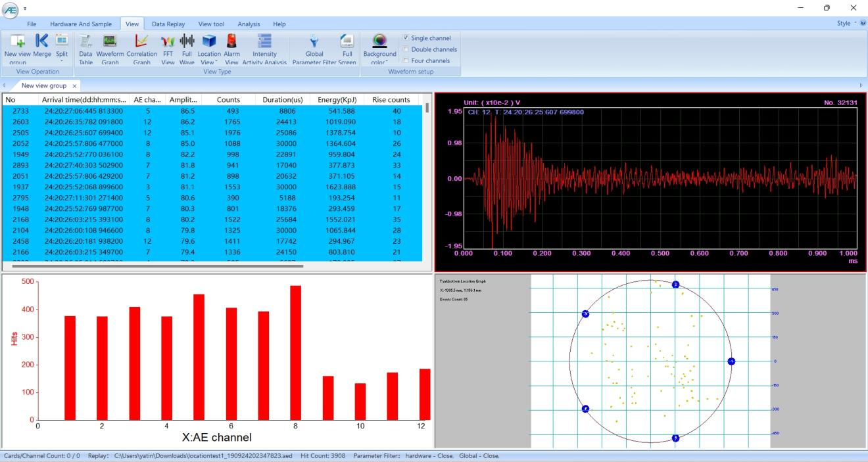Click the AE application logo button
The width and height of the screenshot is (868, 462).
click(x=10, y=9)
